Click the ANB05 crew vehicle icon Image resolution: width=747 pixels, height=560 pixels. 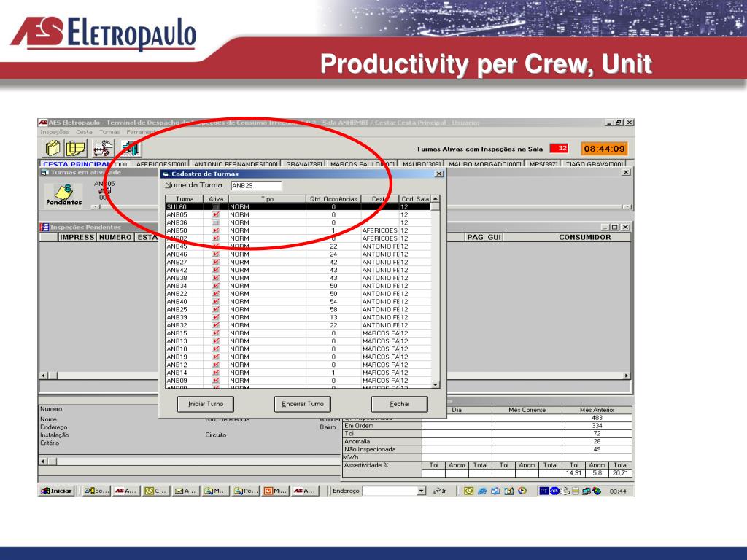pos(104,190)
